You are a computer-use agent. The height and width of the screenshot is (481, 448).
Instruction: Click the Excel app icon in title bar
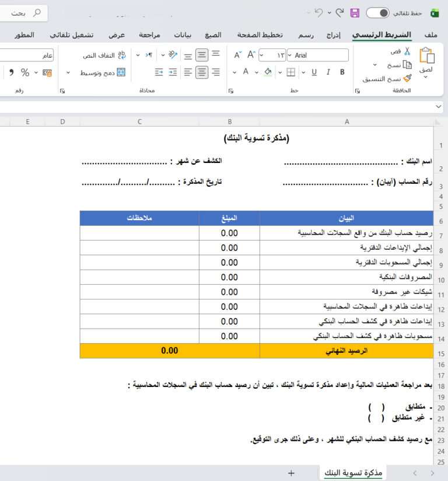click(x=435, y=13)
